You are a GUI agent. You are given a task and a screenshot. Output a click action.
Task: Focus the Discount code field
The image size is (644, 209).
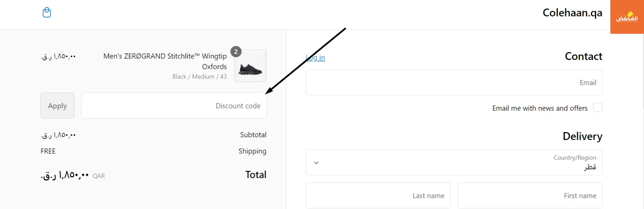tap(174, 106)
